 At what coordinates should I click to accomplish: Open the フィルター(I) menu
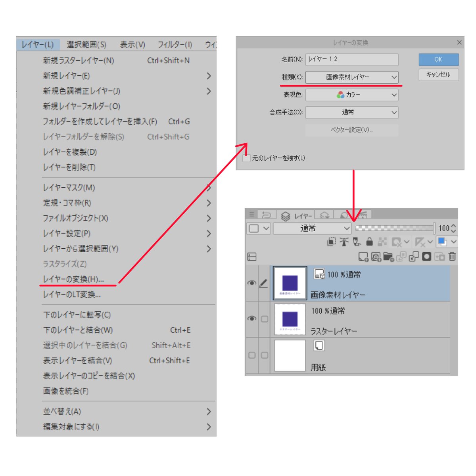pos(175,44)
